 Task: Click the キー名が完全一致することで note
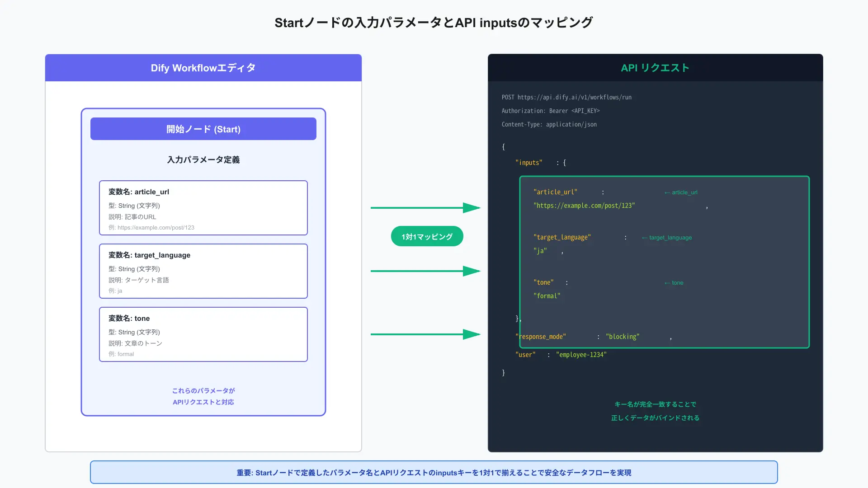click(x=656, y=404)
